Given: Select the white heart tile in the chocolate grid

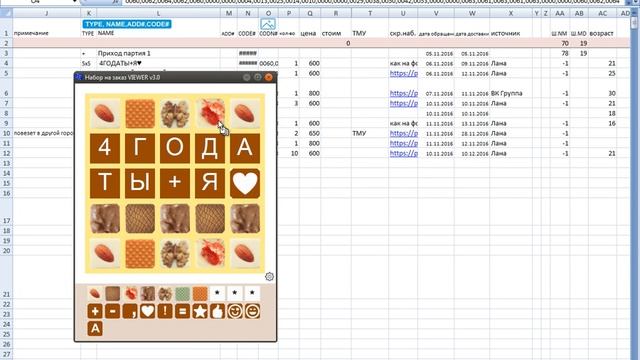Looking at the screenshot, I should [x=245, y=183].
